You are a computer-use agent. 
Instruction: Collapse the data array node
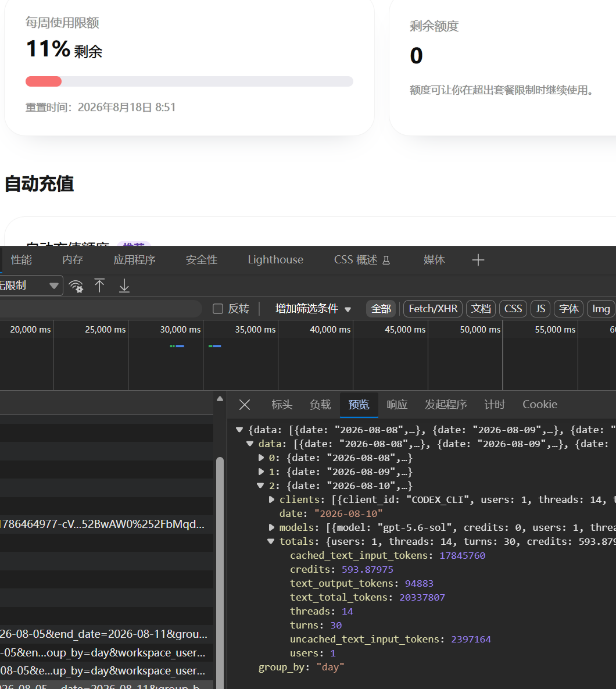point(250,444)
